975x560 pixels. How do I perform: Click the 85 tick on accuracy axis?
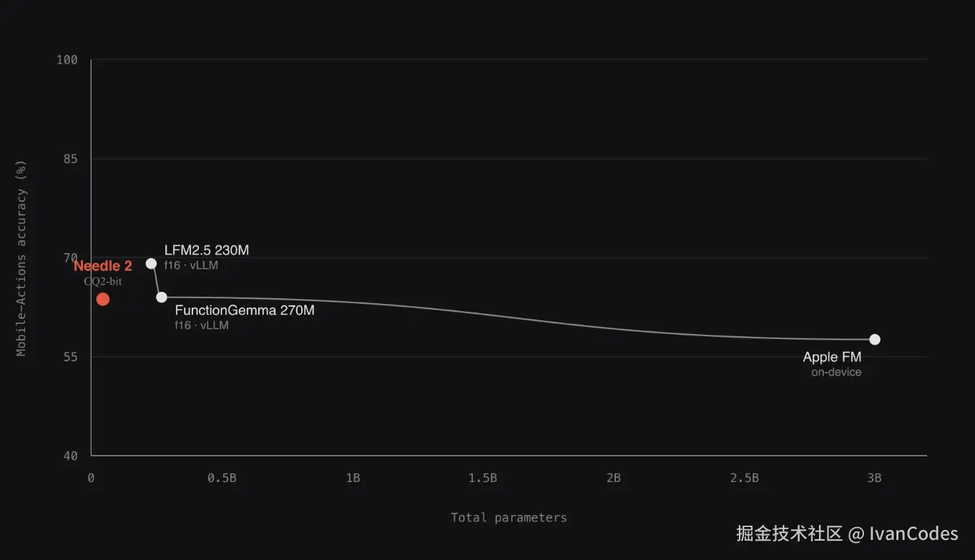(x=71, y=159)
